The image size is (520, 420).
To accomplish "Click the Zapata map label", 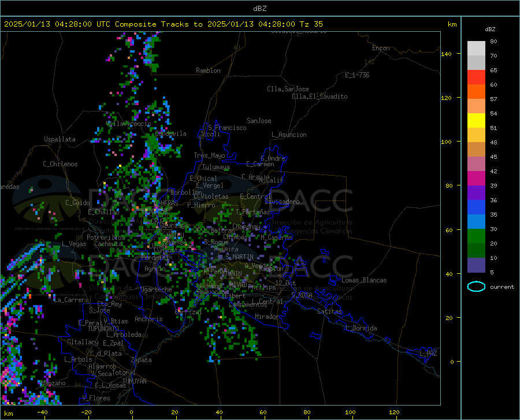I will pyautogui.click(x=142, y=360).
